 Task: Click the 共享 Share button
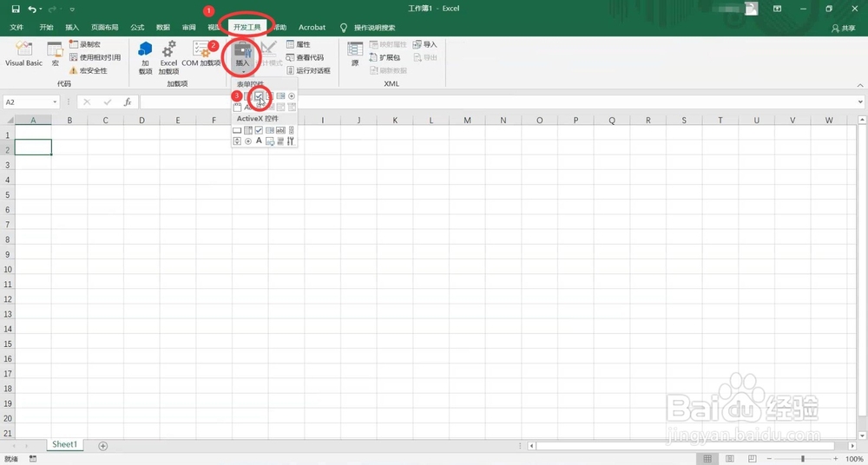coord(844,29)
